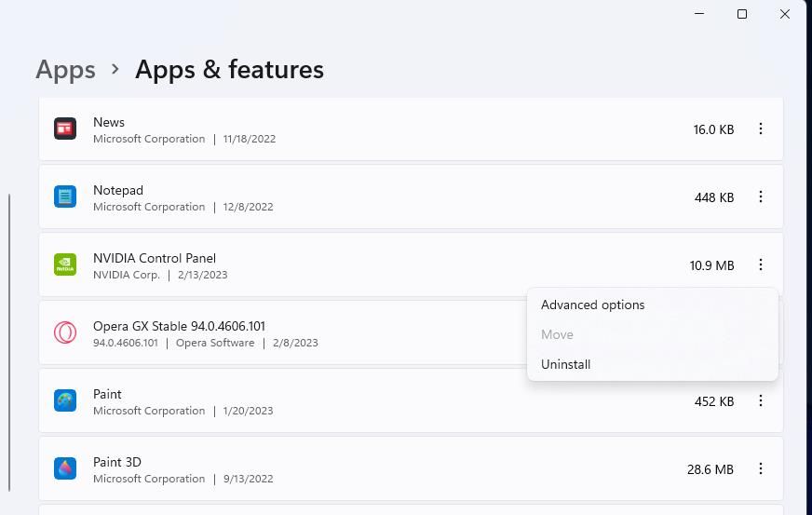
Task: Click the disabled Move menu entry
Action: click(557, 334)
